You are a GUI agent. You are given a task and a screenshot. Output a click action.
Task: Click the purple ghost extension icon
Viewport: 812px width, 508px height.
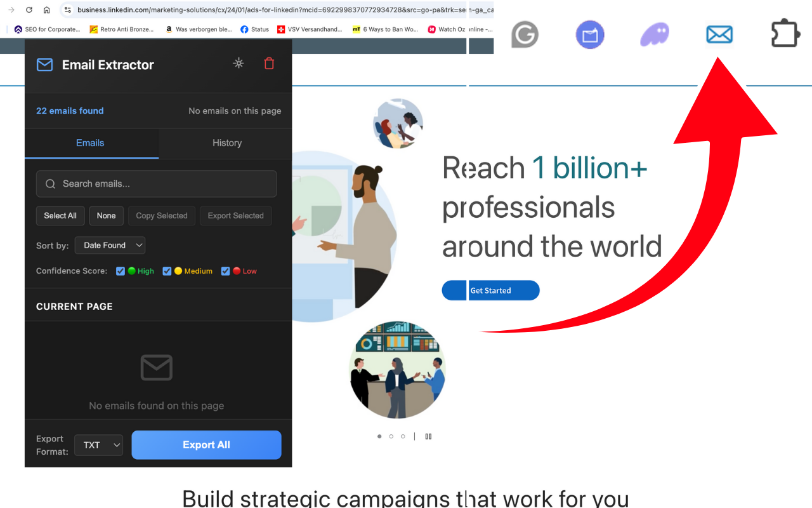point(655,35)
